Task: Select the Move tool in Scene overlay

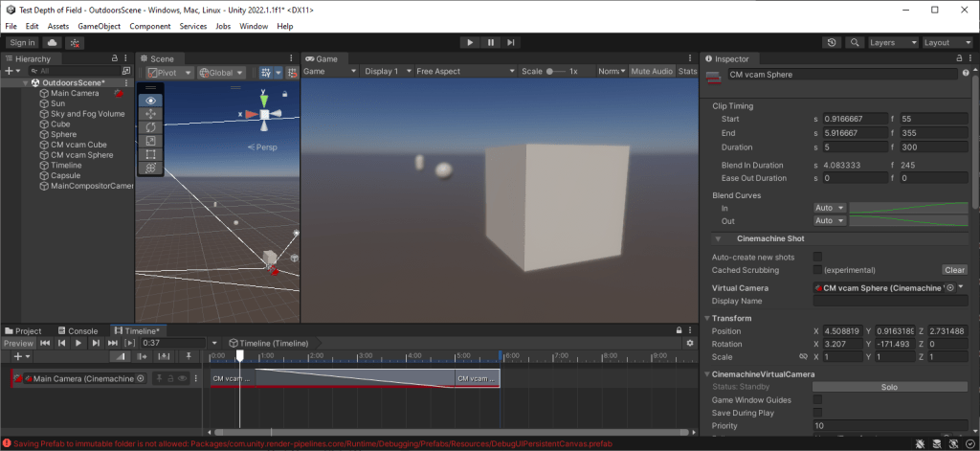Action: (150, 113)
